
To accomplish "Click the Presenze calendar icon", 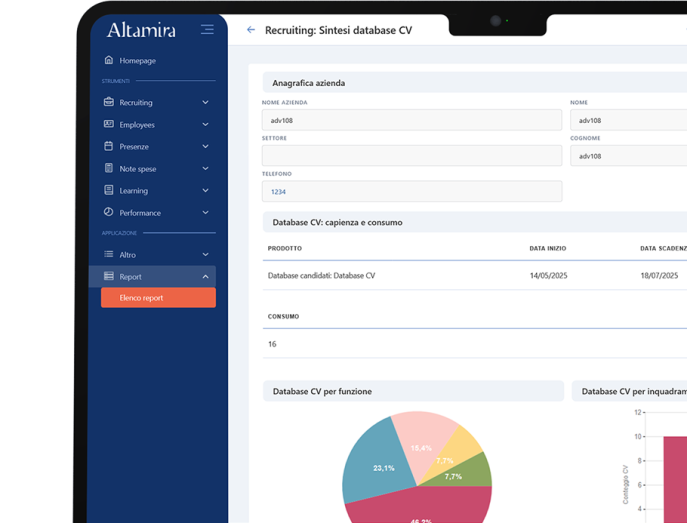I will (109, 146).
